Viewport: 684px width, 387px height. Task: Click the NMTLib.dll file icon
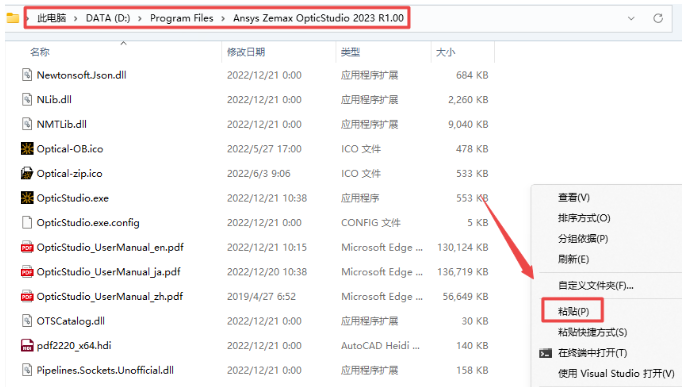(27, 124)
